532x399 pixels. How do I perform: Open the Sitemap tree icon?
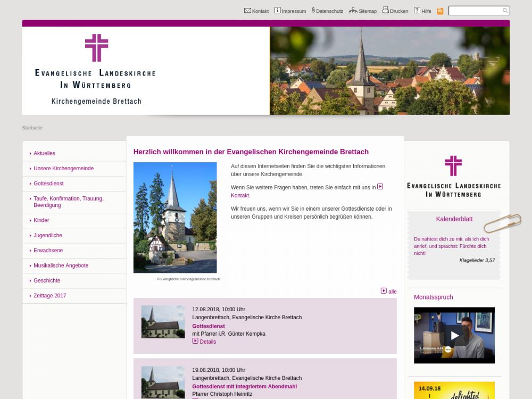353,11
